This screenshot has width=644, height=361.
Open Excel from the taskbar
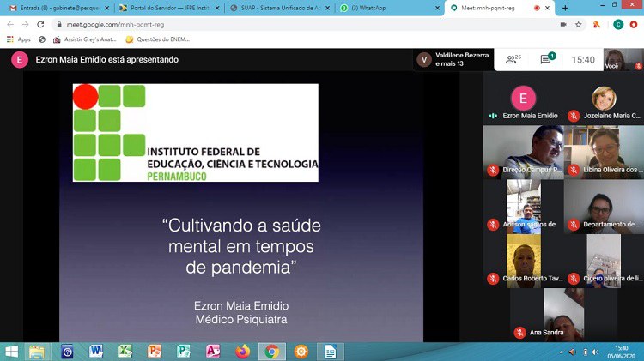pos(125,351)
